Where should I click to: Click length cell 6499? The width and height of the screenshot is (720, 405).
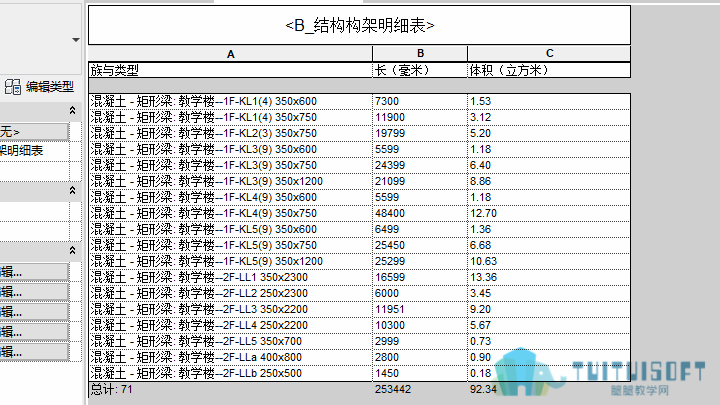pos(420,230)
